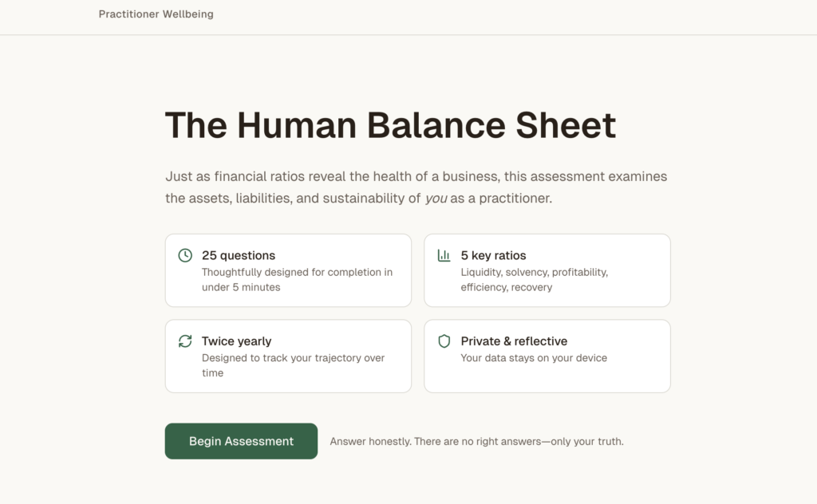Click the bar chart icon for key ratios

pyautogui.click(x=444, y=255)
